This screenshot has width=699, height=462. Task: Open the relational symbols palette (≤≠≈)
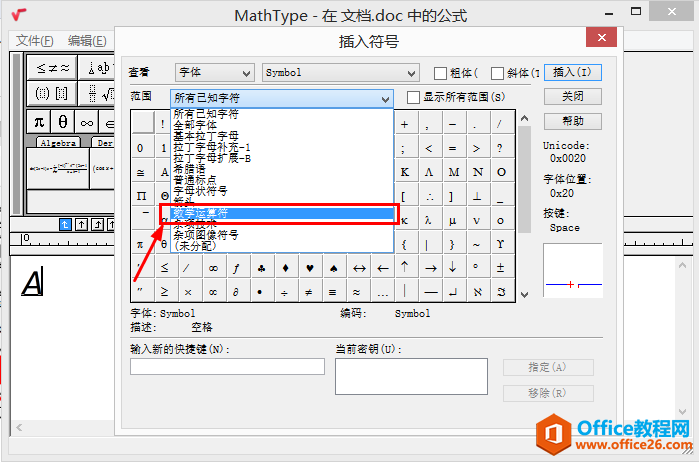[x=53, y=67]
